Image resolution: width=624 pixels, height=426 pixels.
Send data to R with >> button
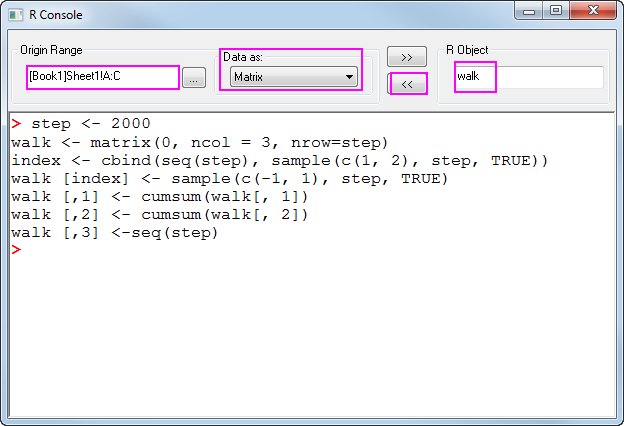tap(407, 57)
